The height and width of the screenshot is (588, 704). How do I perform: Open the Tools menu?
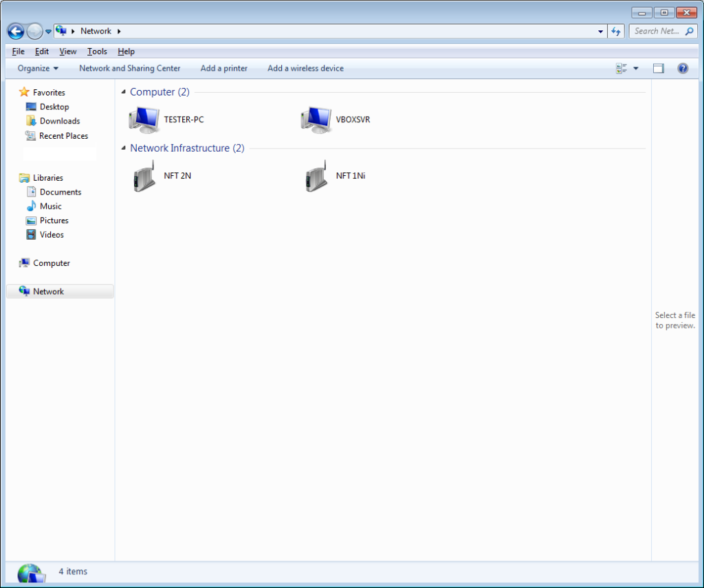point(96,51)
